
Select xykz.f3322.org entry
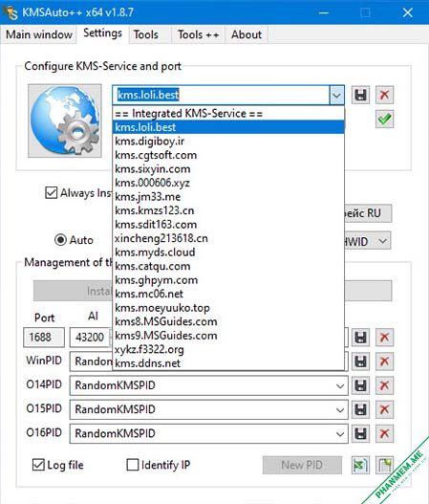click(228, 349)
